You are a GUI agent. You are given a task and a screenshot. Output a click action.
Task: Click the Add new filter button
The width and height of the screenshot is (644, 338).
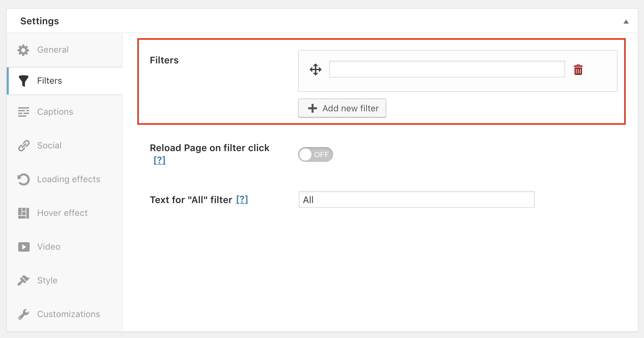point(342,108)
